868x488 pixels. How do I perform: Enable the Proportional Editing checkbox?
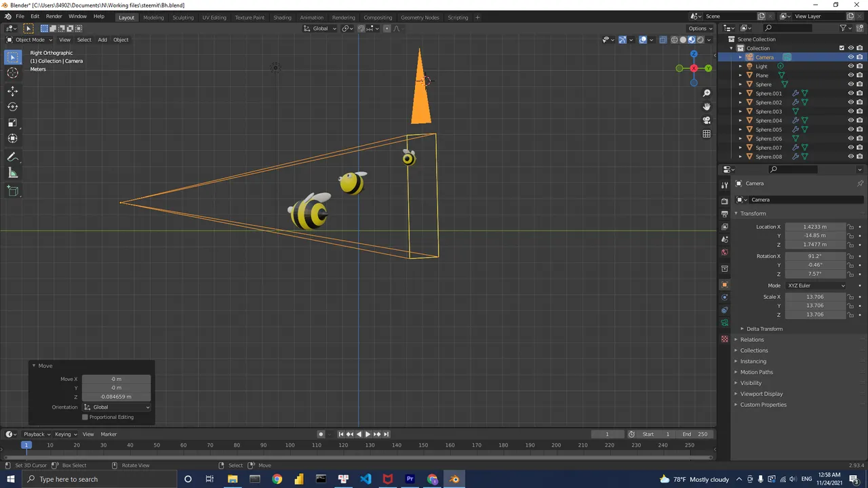(85, 417)
